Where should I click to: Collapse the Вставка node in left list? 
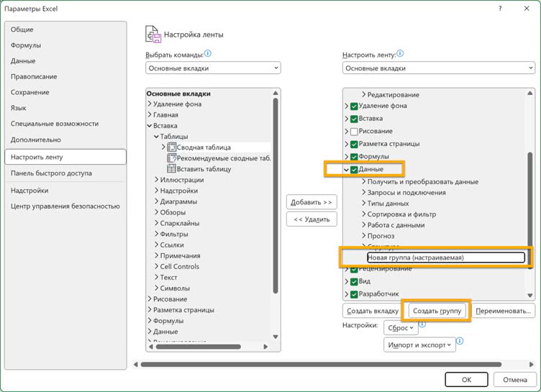tap(150, 126)
